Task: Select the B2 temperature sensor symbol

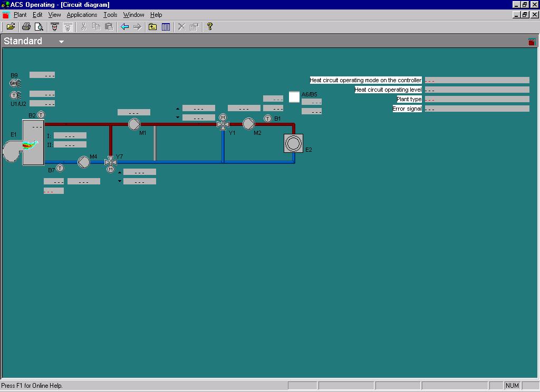Action: [x=41, y=115]
